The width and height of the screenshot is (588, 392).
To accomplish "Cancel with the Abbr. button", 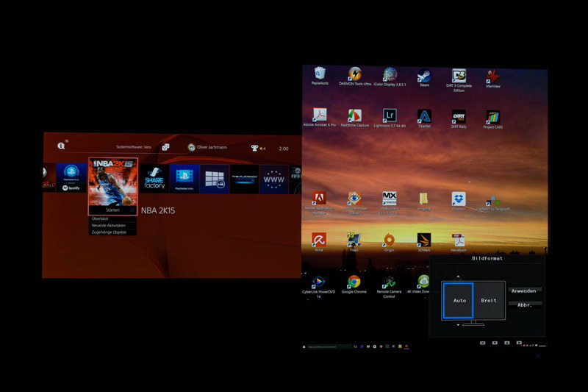I will [x=525, y=305].
